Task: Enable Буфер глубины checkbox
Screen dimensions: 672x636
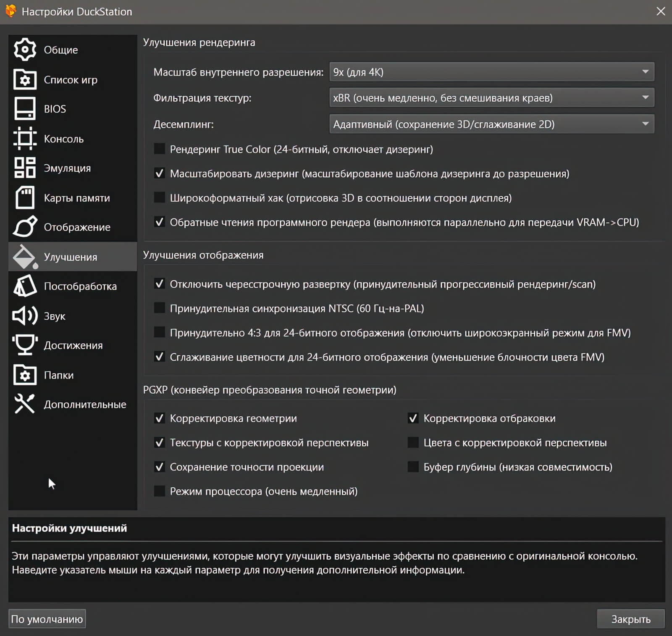Action: tap(413, 467)
